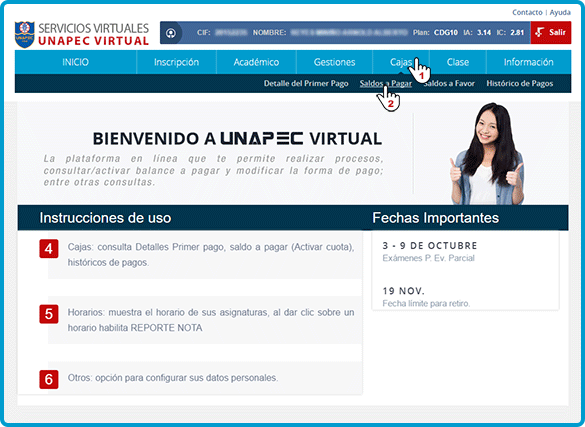
Task: Go to the INICIO menu
Action: tap(75, 62)
